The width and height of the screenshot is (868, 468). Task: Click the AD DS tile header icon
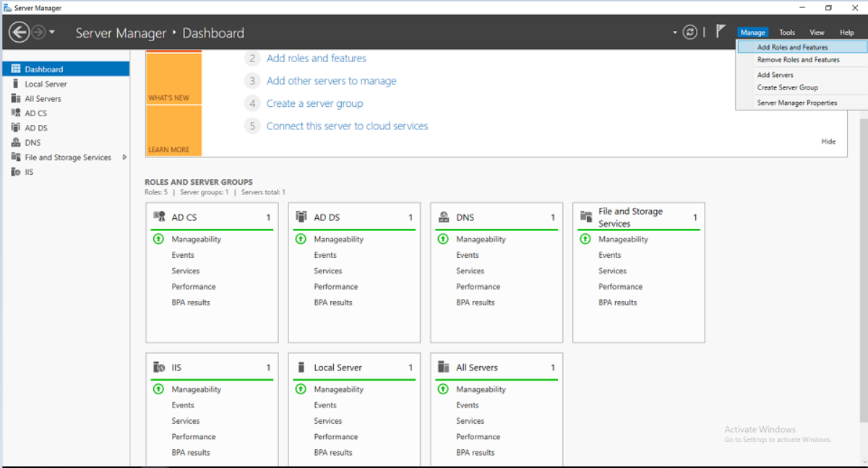pos(301,217)
